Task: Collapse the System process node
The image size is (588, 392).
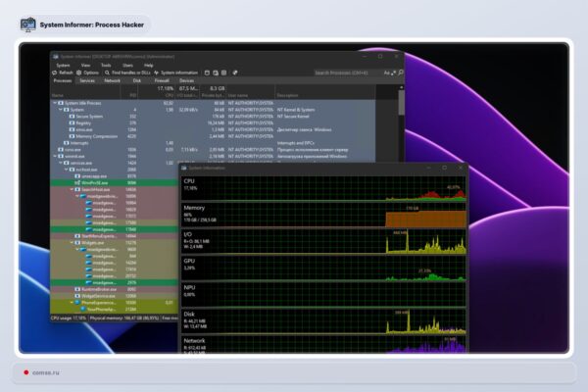Action: coord(61,110)
